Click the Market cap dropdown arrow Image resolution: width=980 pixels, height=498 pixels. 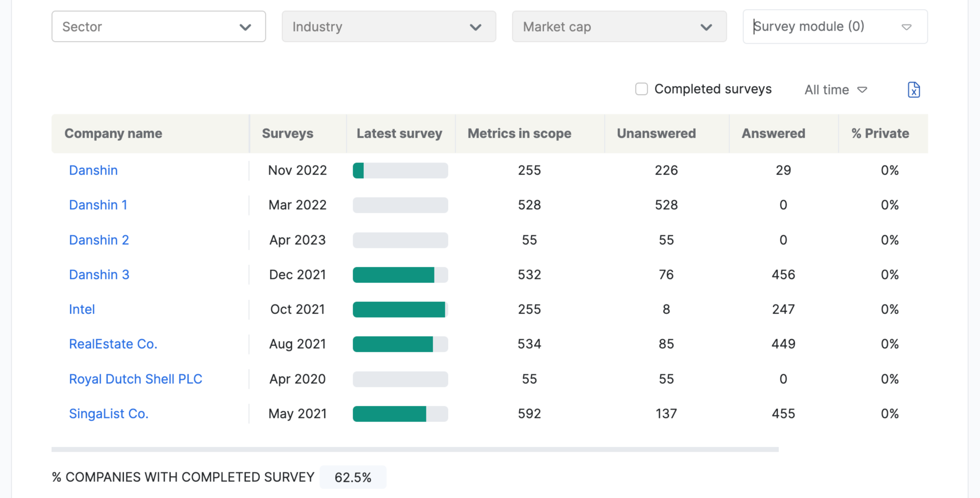(706, 27)
